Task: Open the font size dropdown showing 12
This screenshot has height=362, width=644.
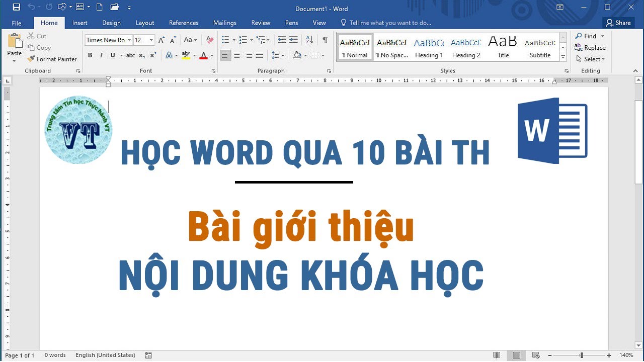Action: point(151,40)
